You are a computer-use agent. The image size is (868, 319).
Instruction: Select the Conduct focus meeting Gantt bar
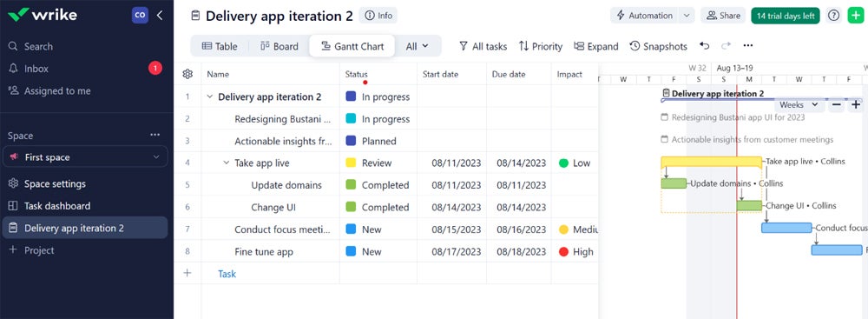pos(786,228)
